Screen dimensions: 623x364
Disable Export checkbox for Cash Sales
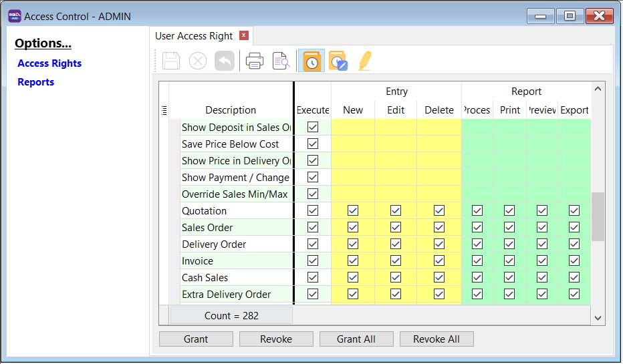point(574,278)
